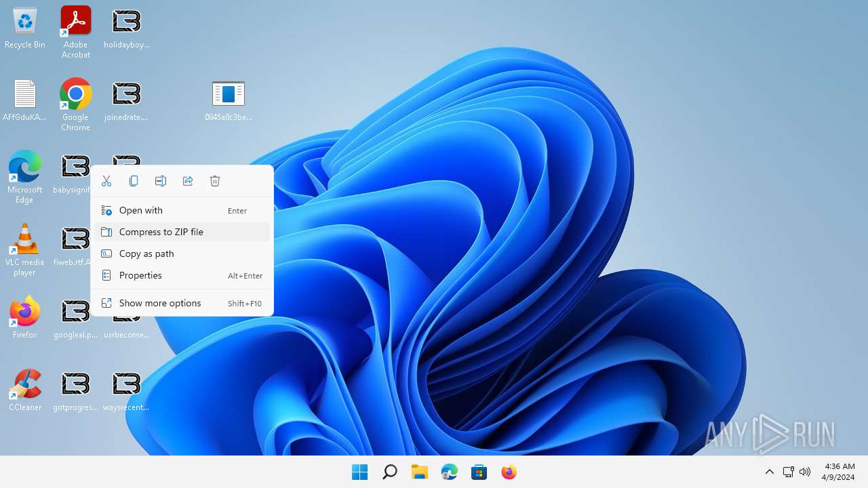Screen dimensions: 868x488
Task: Select the holidayboy file icon
Action: click(127, 28)
